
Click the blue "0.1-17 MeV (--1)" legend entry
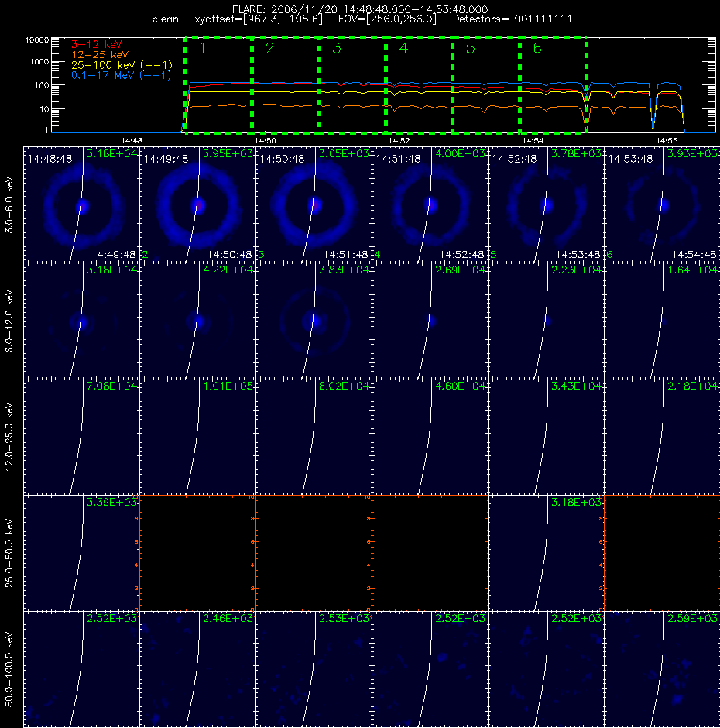121,75
